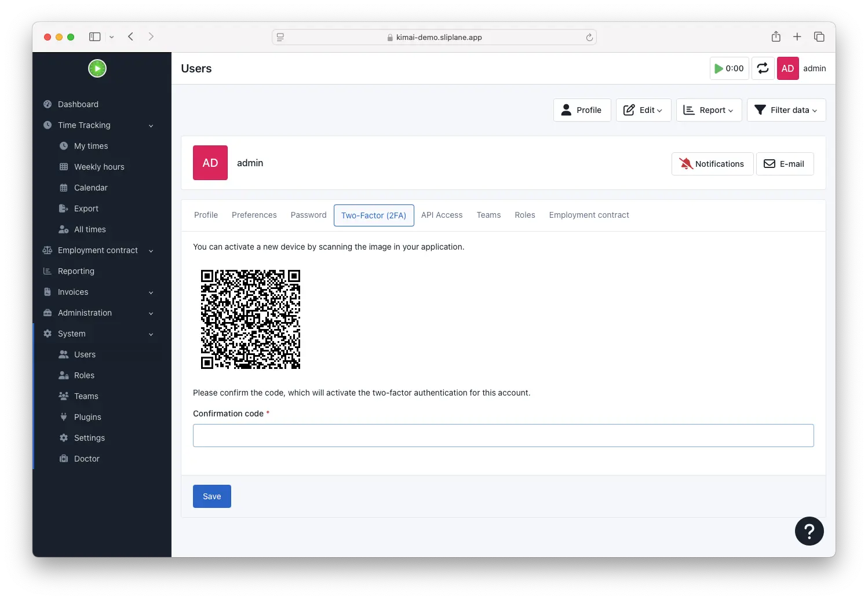Click the E-mail button
The height and width of the screenshot is (600, 868).
(785, 164)
